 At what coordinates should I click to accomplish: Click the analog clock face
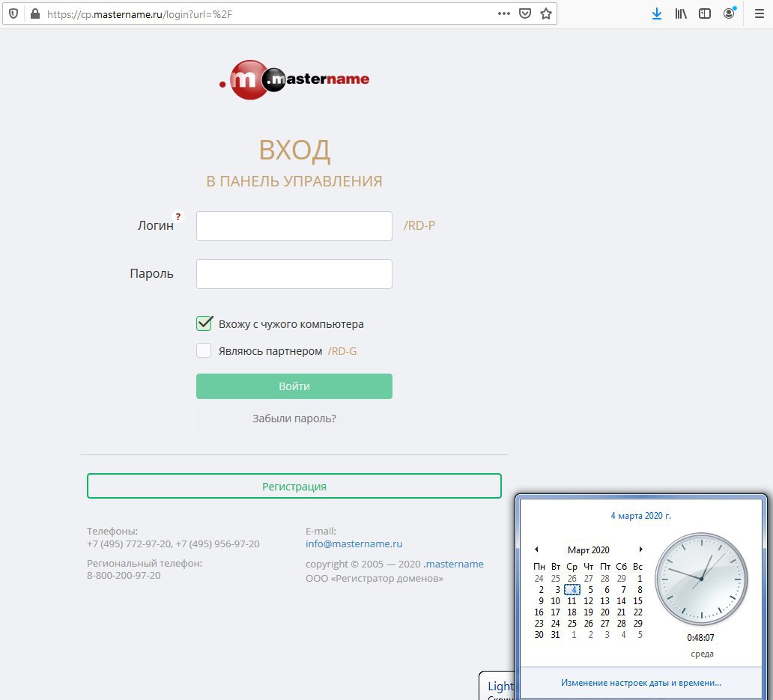click(x=701, y=579)
